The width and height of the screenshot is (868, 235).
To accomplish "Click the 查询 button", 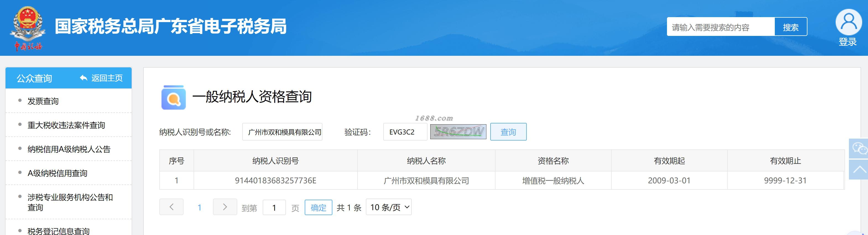I will [508, 132].
